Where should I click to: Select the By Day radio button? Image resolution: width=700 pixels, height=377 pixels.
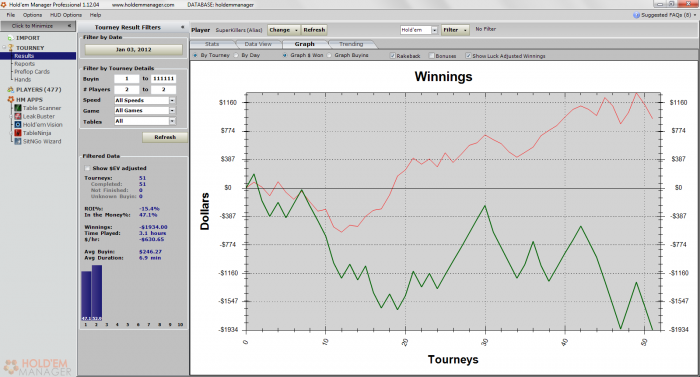pyautogui.click(x=236, y=55)
